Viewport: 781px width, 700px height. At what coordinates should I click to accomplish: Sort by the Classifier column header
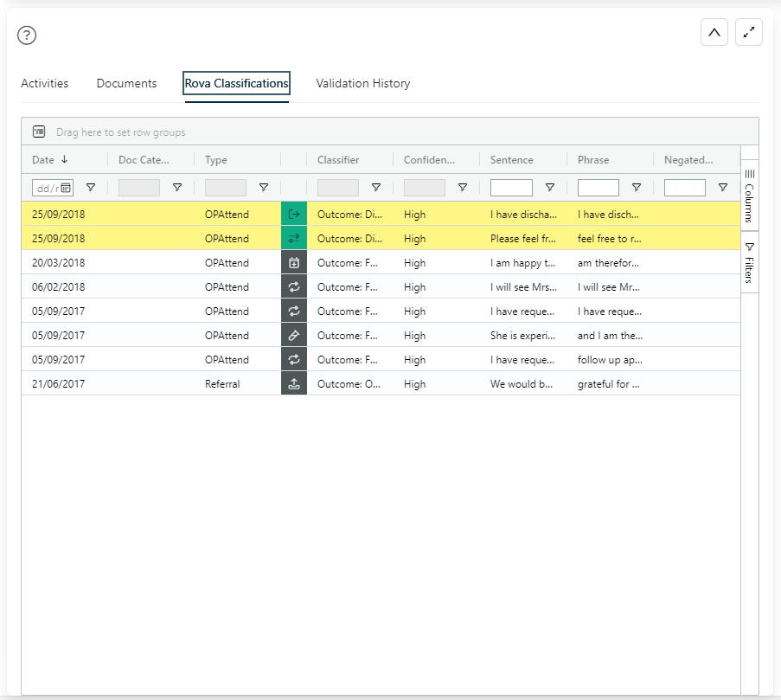click(338, 160)
